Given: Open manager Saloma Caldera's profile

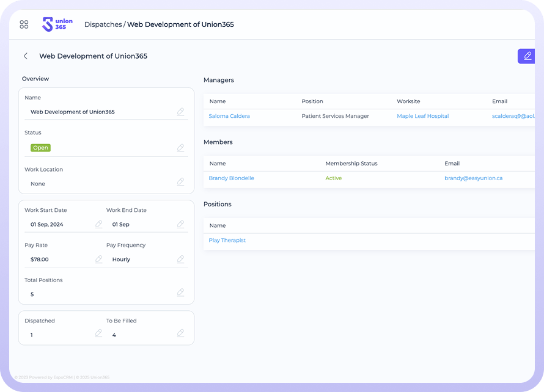Looking at the screenshot, I should point(229,116).
